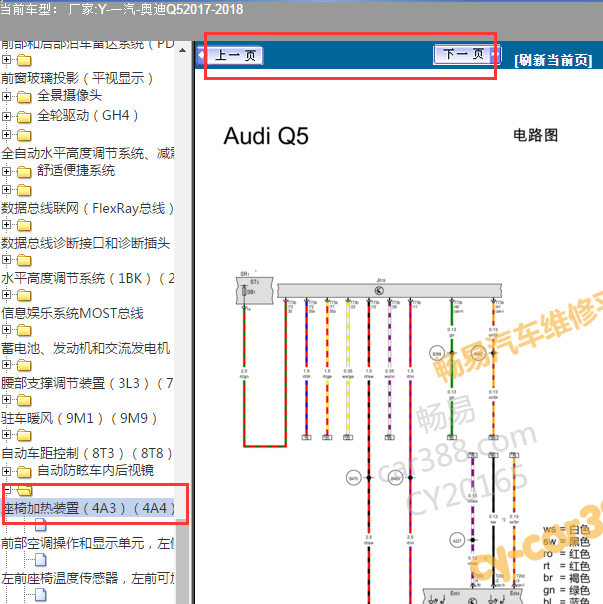Click folder icon above 水平高度调节系统（1BK）
Screen dimensions: 603x604
24,260
